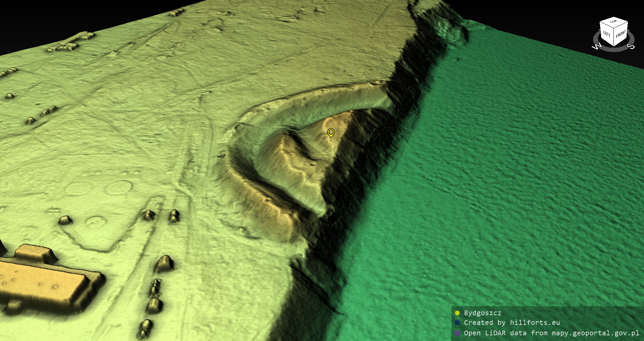Click the W letter on the compass ring
The height and width of the screenshot is (341, 644).
[x=596, y=47]
